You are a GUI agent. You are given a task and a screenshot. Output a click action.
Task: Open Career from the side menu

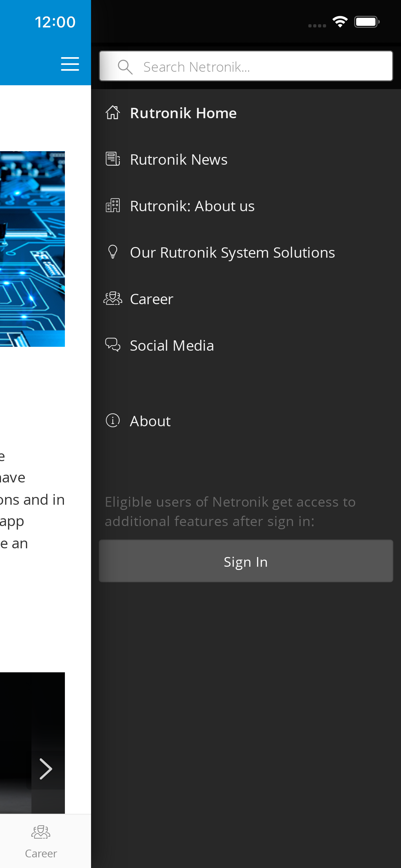tap(246, 299)
